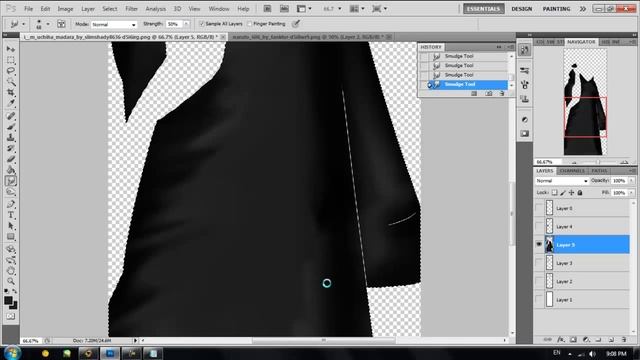The height and width of the screenshot is (360, 640).
Task: Add layer mask icon
Action: pyautogui.click(x=573, y=339)
